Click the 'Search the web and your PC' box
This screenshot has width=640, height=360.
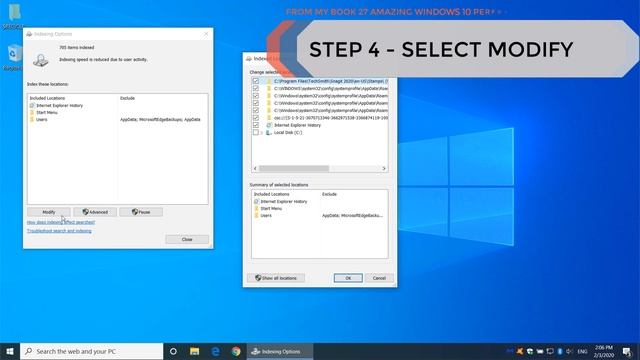click(x=91, y=351)
